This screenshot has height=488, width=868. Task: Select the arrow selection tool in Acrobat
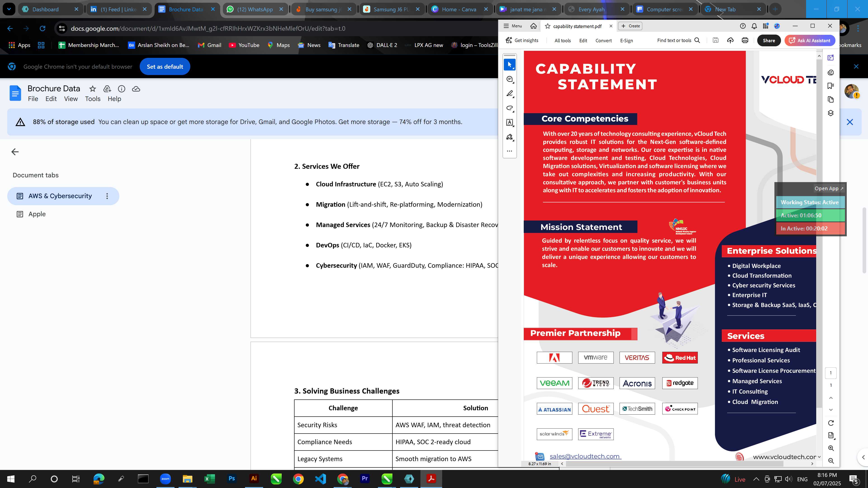coord(509,64)
